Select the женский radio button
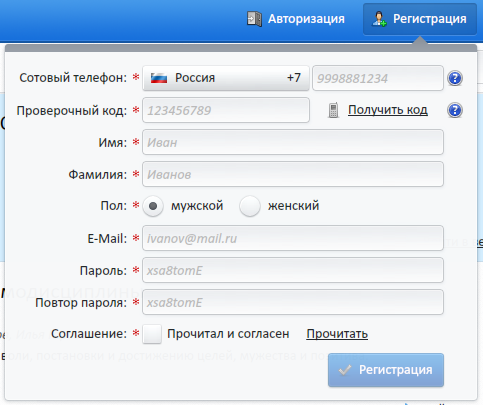The image size is (483, 405). click(250, 206)
